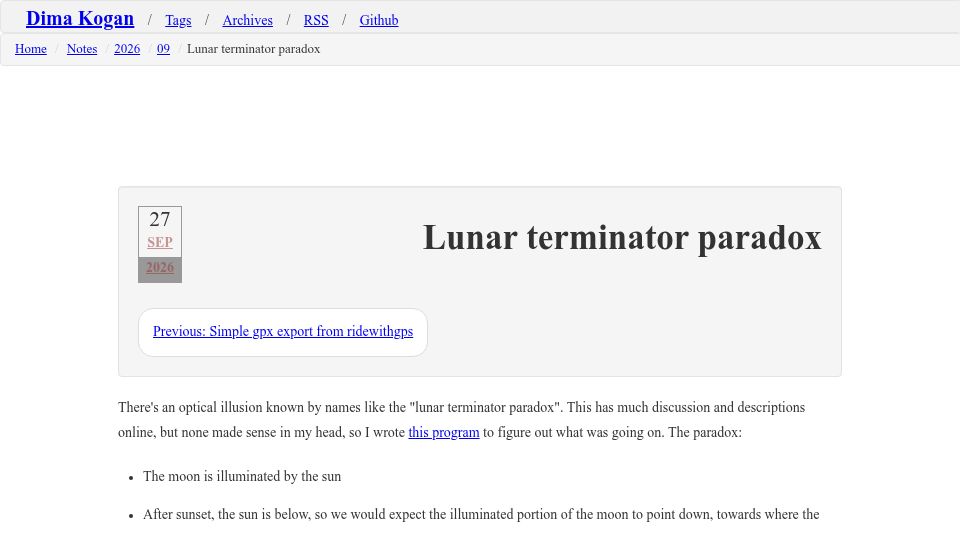This screenshot has height=540, width=960.
Task: Click the 2026 year link in the date box
Action: tap(160, 268)
